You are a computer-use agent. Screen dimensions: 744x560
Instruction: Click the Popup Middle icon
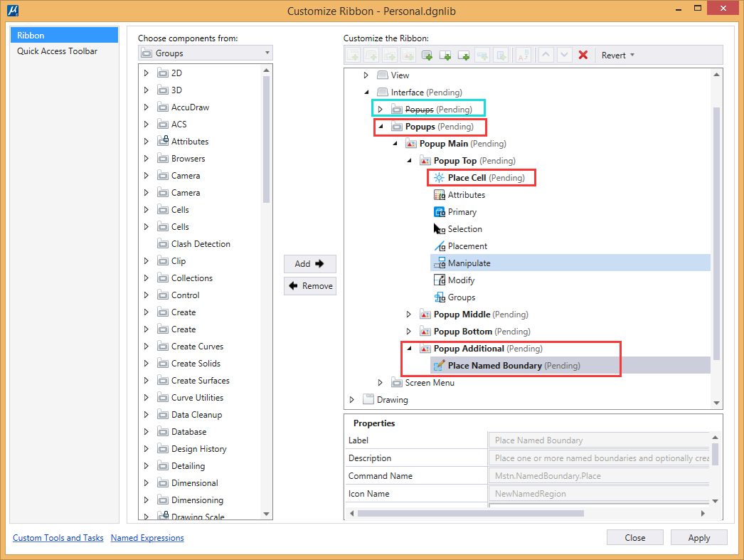[425, 315]
